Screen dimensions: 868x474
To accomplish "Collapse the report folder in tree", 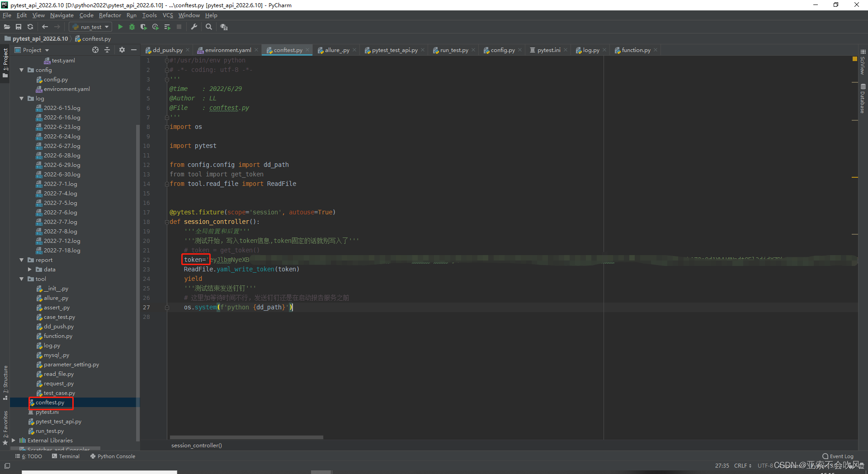I will 21,260.
